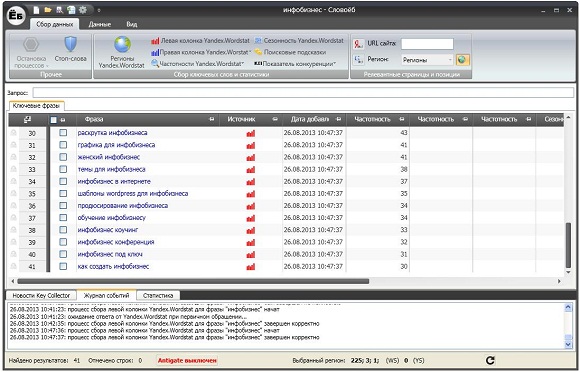Open phrase link женский инфобизнес
This screenshot has height=372, width=580.
tap(109, 157)
